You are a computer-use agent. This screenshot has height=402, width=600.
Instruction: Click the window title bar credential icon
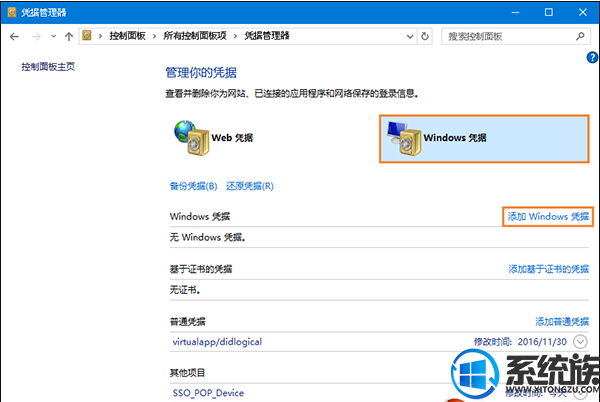[12, 12]
